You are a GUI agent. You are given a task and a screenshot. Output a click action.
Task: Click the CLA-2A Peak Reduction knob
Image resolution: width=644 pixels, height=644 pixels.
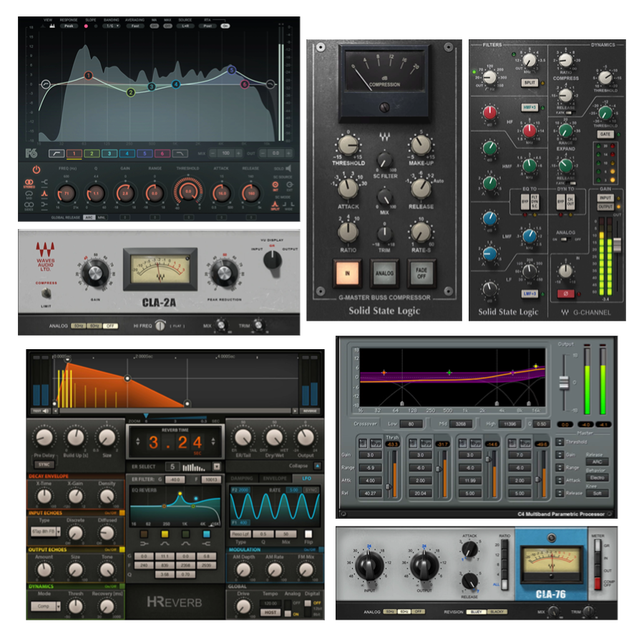pyautogui.click(x=224, y=273)
